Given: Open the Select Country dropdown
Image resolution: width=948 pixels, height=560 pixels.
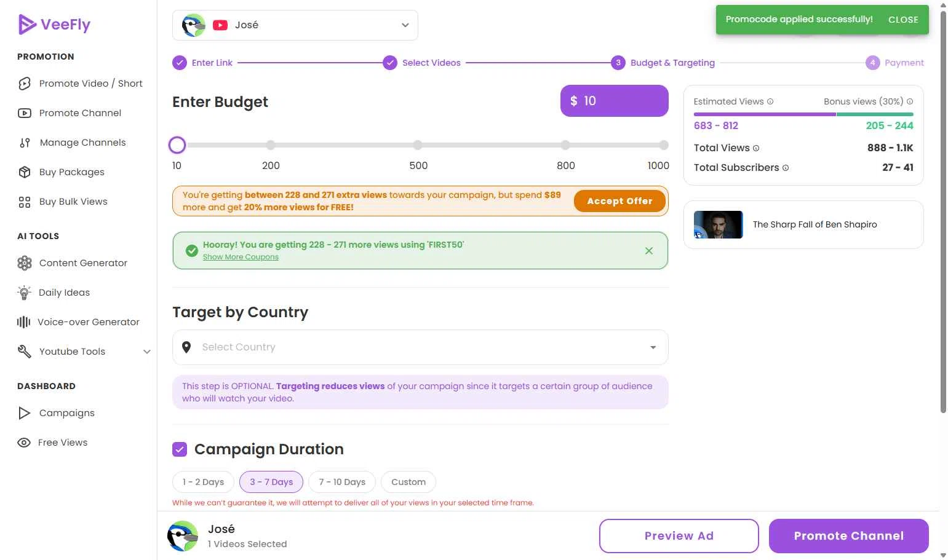Looking at the screenshot, I should click(x=420, y=347).
